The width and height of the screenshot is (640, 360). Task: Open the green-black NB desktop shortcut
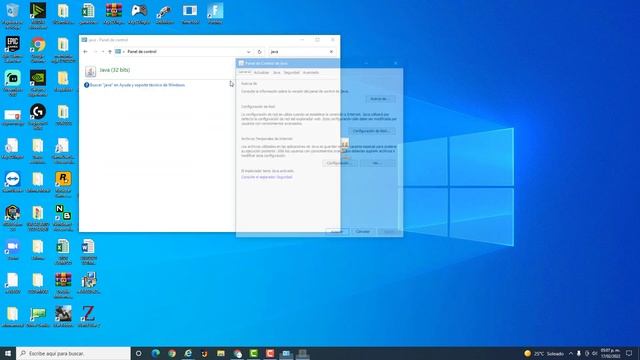pyautogui.click(x=63, y=218)
